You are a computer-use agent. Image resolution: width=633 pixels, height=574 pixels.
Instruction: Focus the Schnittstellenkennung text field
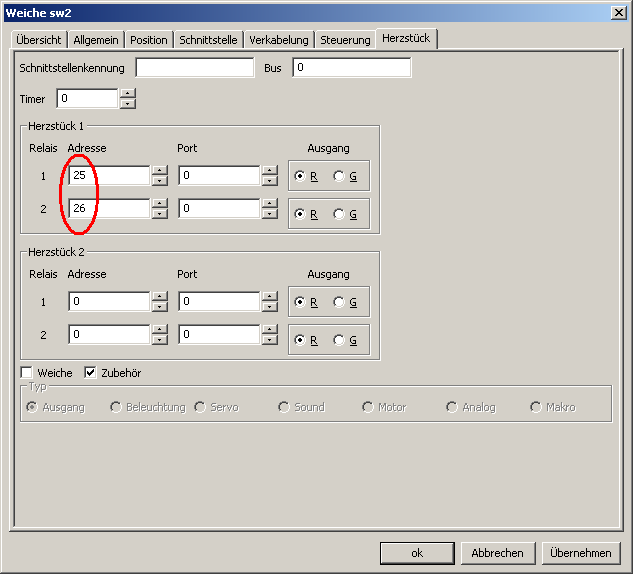[195, 68]
